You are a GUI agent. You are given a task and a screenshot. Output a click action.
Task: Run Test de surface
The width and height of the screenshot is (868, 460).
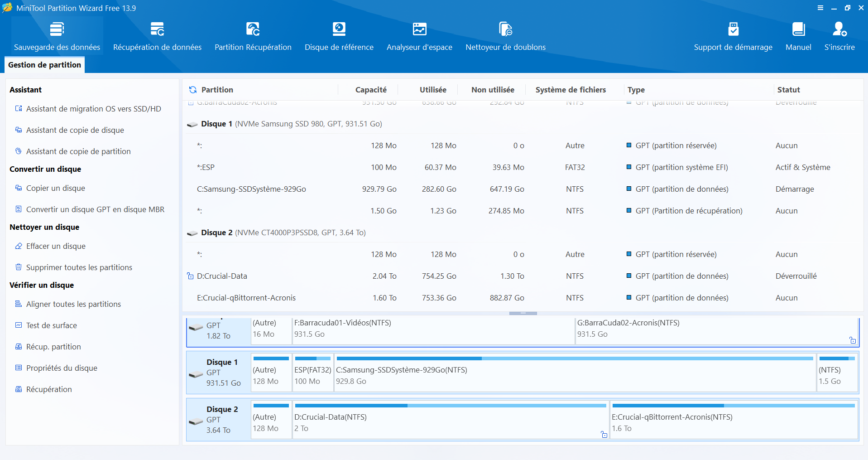47,325
